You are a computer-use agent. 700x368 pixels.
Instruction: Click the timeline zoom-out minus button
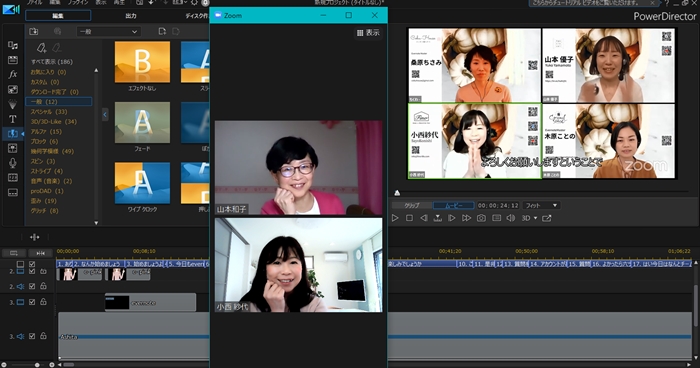click(x=4, y=365)
